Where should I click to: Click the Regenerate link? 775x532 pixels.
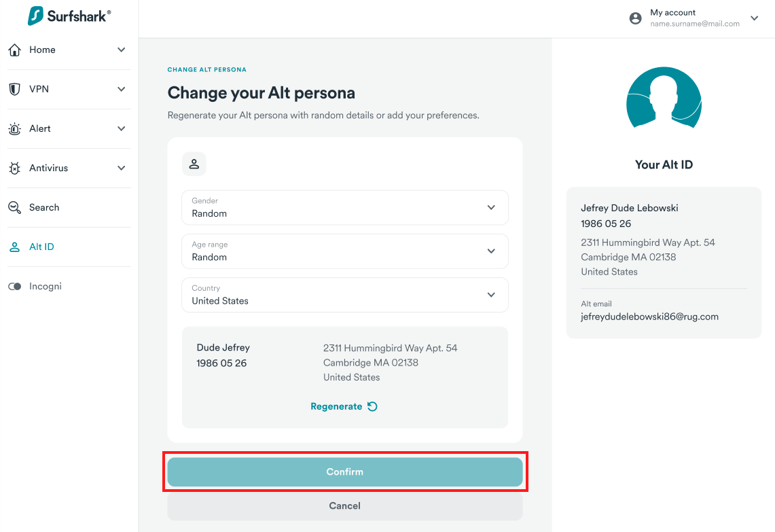[344, 406]
